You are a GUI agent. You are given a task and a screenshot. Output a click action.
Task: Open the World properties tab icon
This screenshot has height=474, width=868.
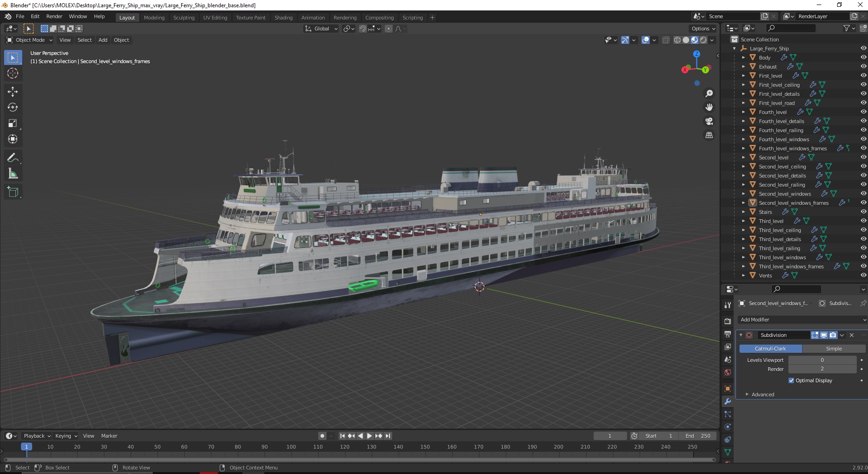(727, 372)
